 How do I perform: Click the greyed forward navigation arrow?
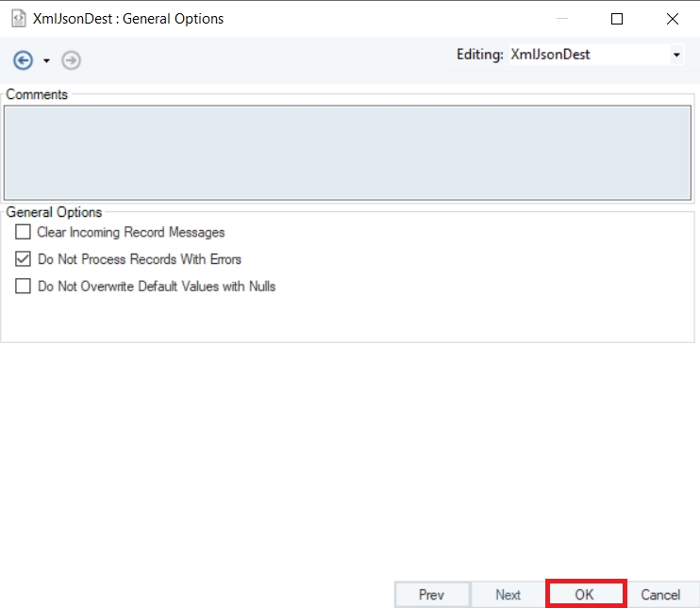71,60
